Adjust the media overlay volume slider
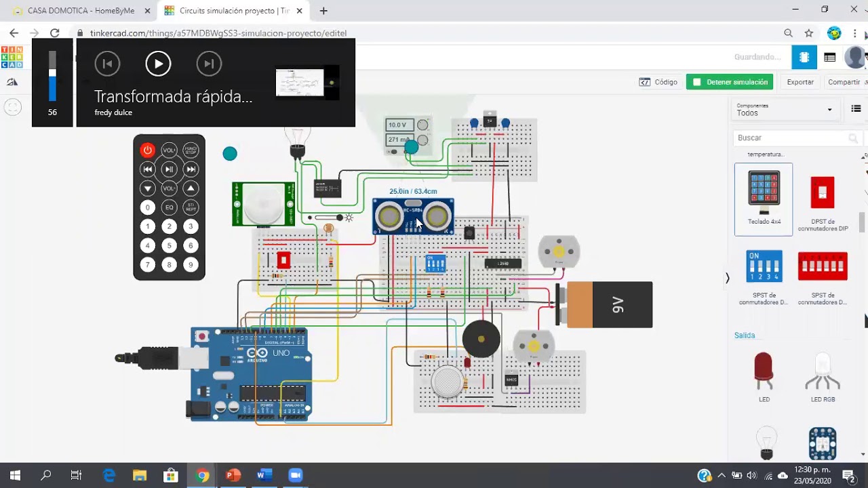The image size is (868, 488). 52,77
